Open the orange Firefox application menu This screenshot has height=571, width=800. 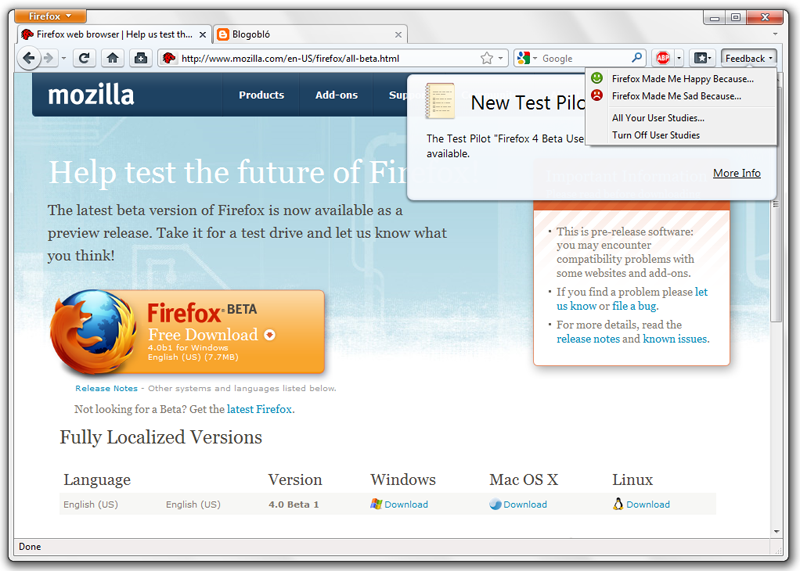coord(50,16)
